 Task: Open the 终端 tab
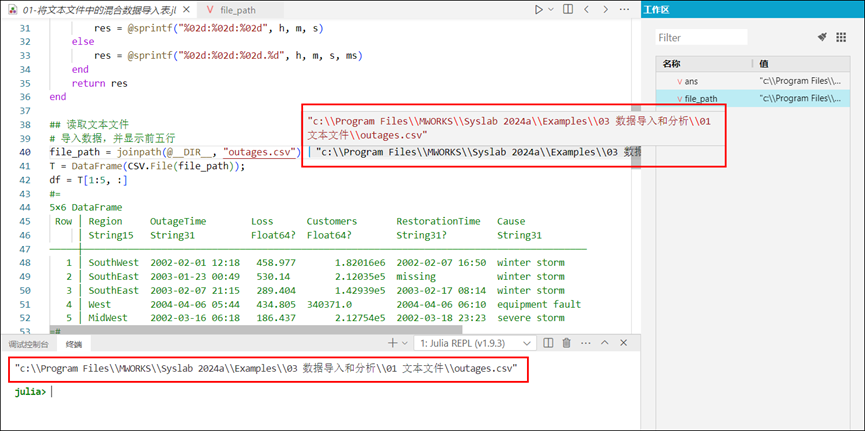coord(74,344)
